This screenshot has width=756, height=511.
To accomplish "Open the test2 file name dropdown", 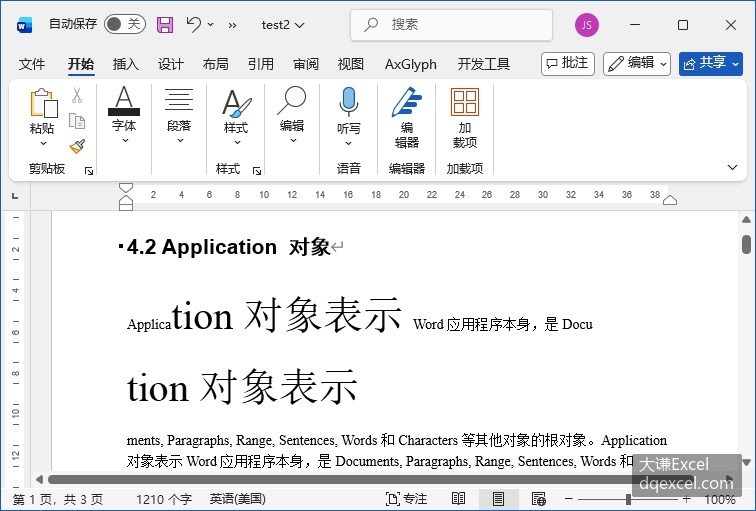I will point(283,25).
